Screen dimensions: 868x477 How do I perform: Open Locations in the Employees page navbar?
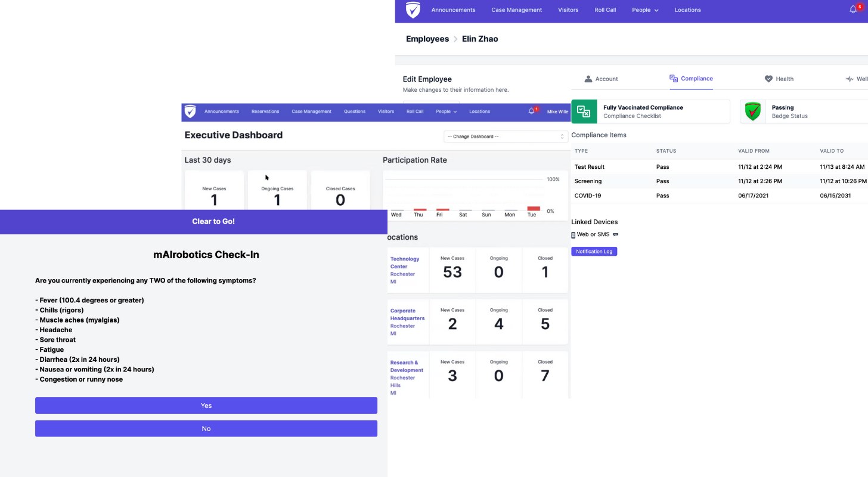tap(688, 10)
